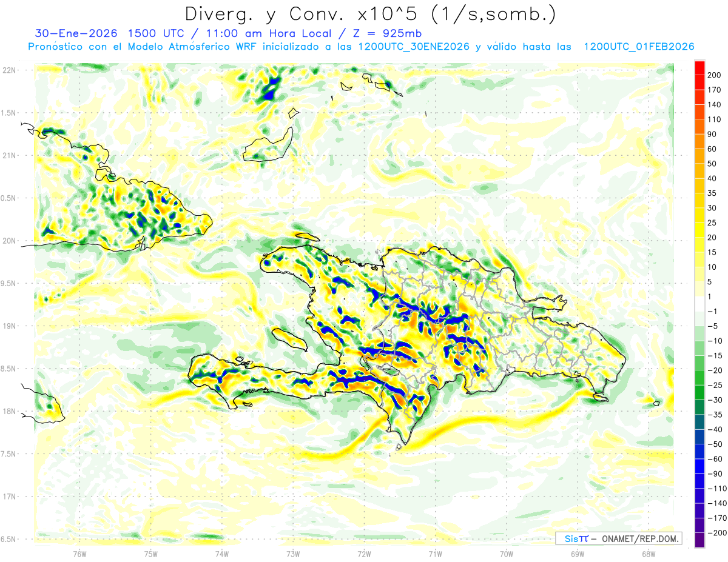
Task: Click the colorbar value '-110'
Action: pyautogui.click(x=718, y=488)
